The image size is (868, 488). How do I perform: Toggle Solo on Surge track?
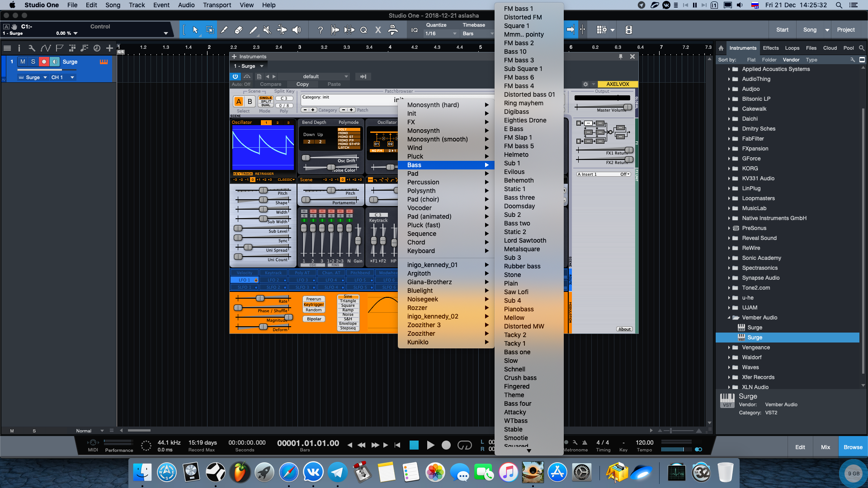tap(33, 62)
